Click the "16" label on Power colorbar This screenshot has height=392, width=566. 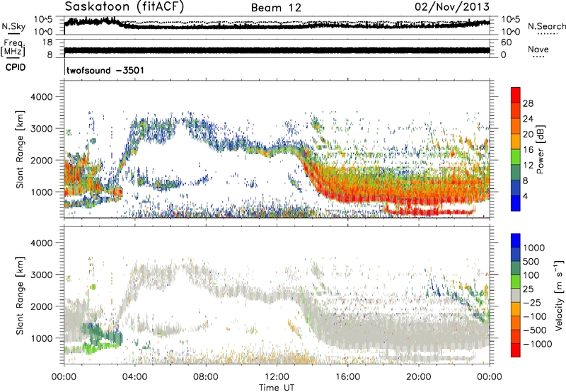click(x=528, y=150)
